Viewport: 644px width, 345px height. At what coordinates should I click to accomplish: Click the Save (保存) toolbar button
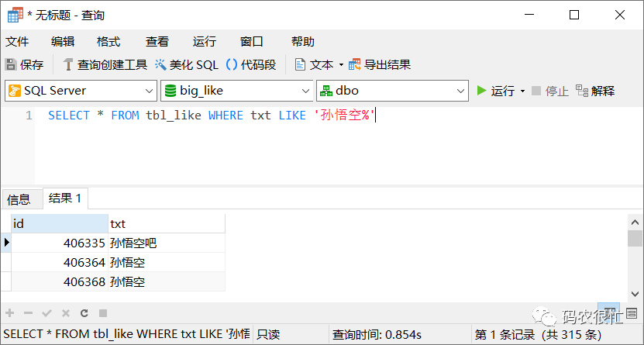(x=24, y=64)
